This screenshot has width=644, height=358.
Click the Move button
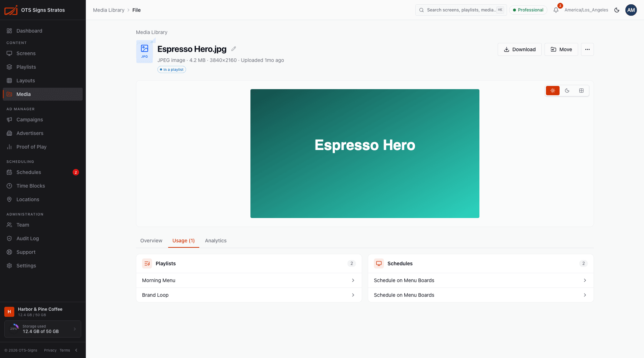(x=561, y=49)
